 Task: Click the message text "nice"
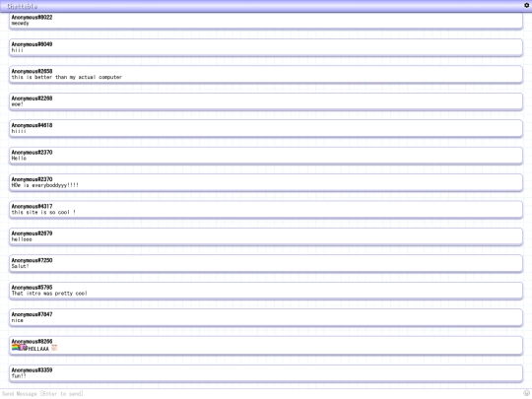click(18, 320)
